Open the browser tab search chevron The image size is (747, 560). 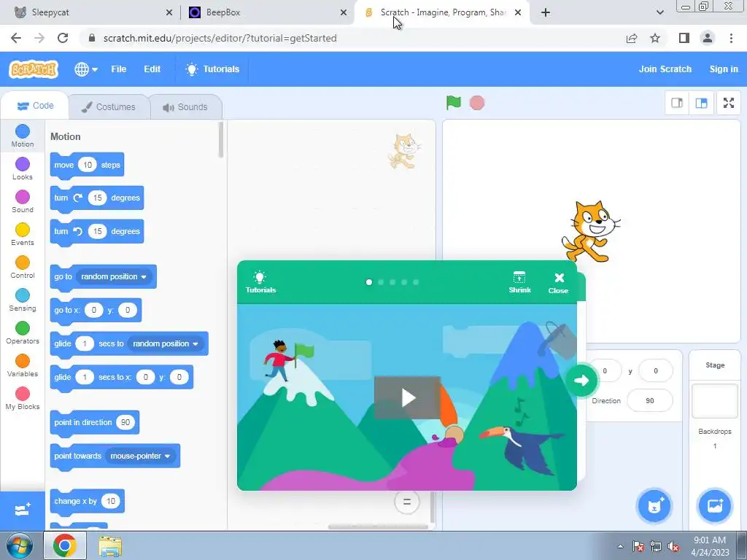[x=659, y=12]
